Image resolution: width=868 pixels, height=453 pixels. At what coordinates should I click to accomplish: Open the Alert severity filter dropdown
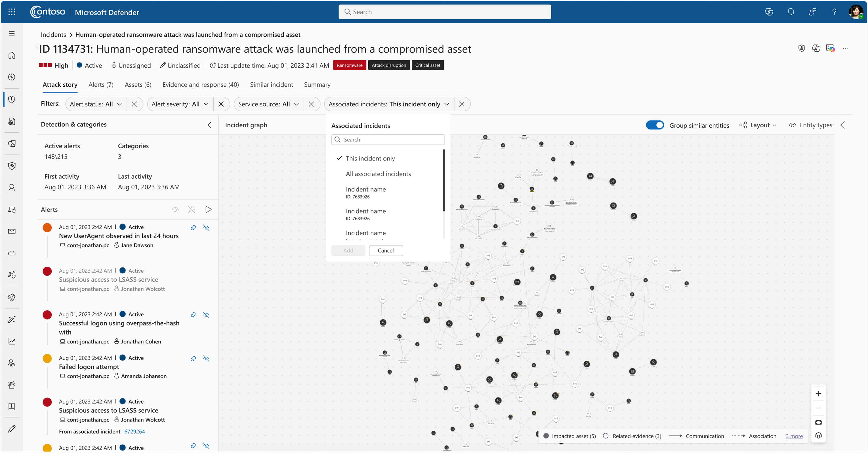[x=180, y=104]
